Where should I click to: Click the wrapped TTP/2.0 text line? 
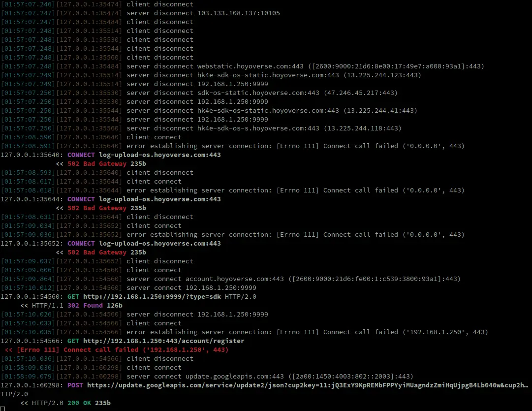point(14,394)
